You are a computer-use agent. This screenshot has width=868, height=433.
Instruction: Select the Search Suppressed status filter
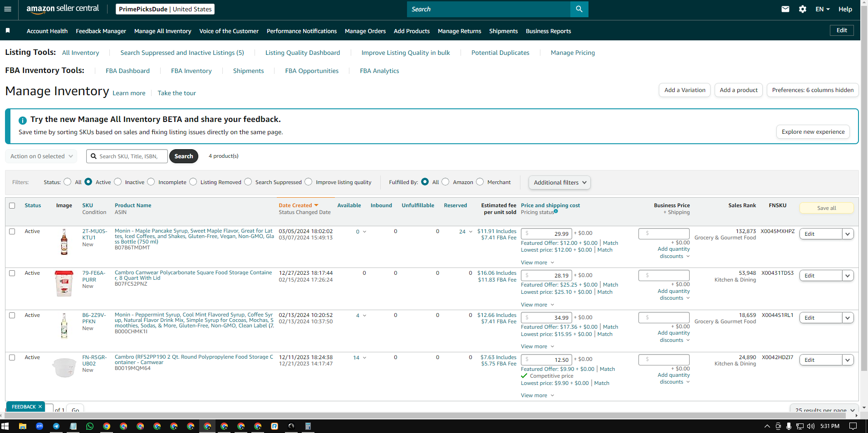click(248, 182)
